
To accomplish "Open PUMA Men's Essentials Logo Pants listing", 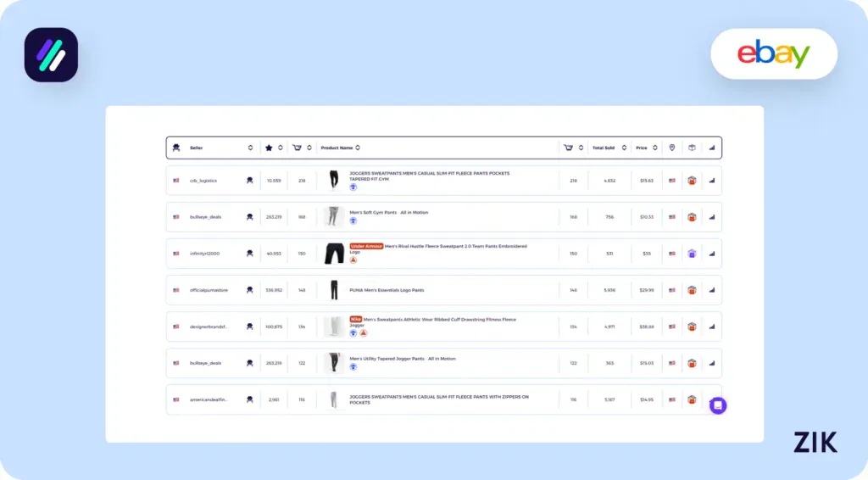I will click(x=387, y=290).
